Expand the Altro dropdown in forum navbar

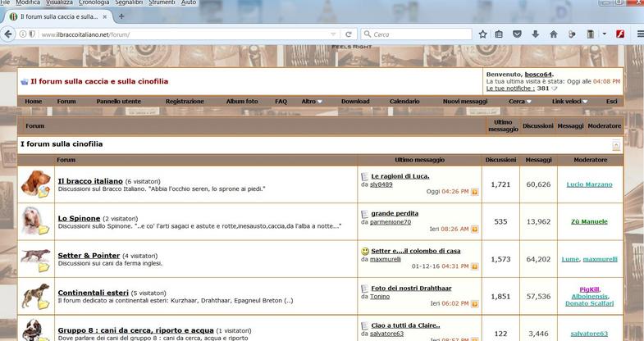pos(312,101)
